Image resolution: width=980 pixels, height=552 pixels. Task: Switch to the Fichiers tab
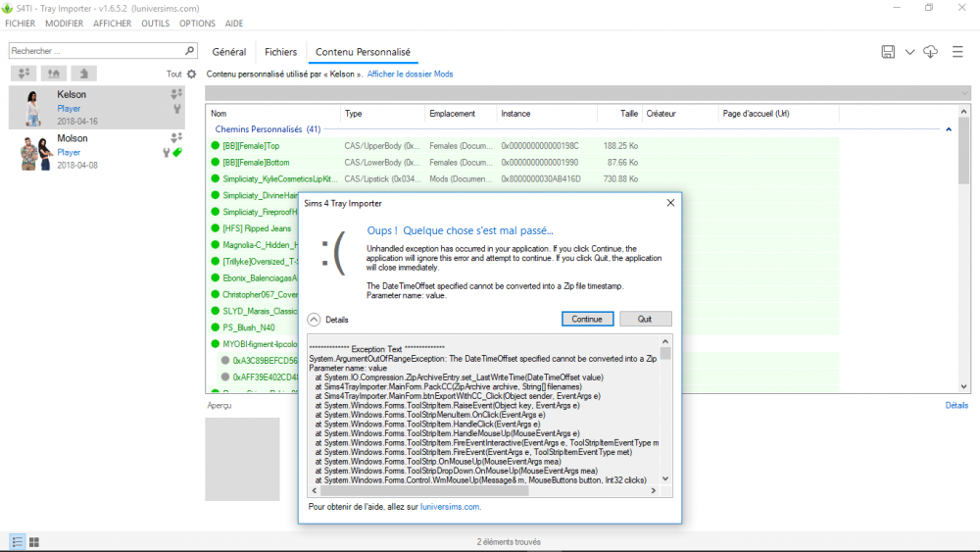[x=280, y=52]
